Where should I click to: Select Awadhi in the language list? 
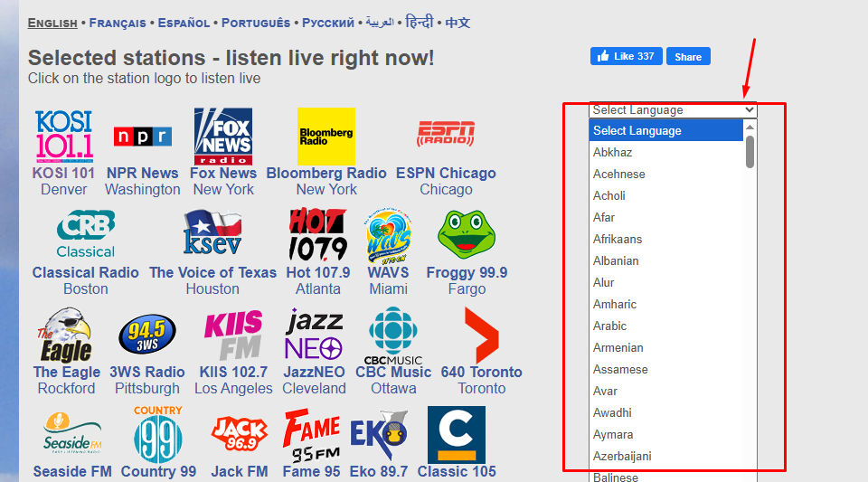(666, 413)
